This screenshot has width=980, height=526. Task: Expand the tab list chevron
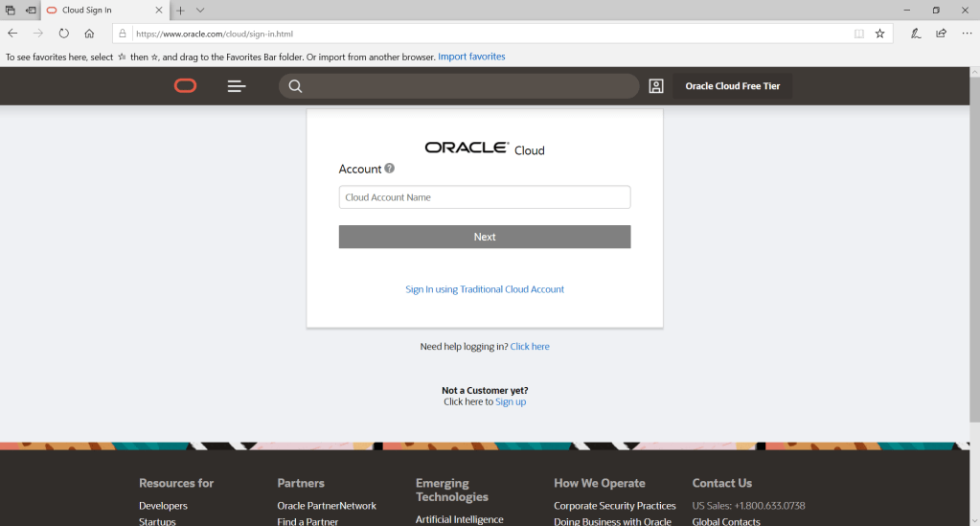200,10
